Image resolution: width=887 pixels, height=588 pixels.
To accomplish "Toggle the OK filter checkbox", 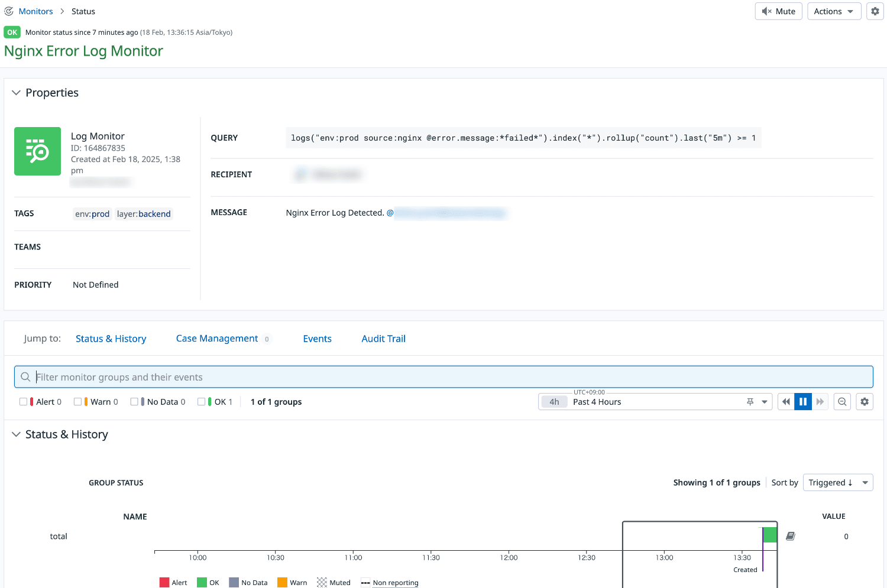I will tap(201, 402).
